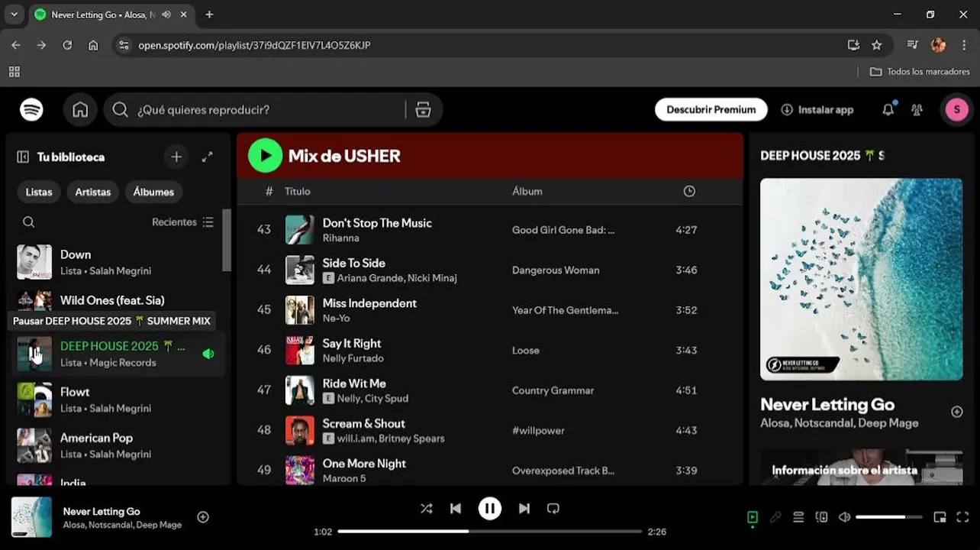The width and height of the screenshot is (980, 550).
Task: Switch player to full screen
Action: click(962, 517)
